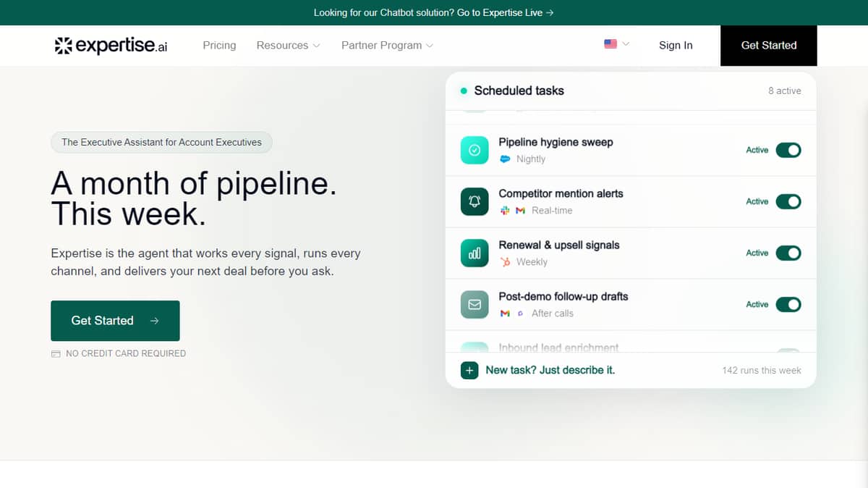Open the Partner Program dropdown
868x488 pixels.
387,45
